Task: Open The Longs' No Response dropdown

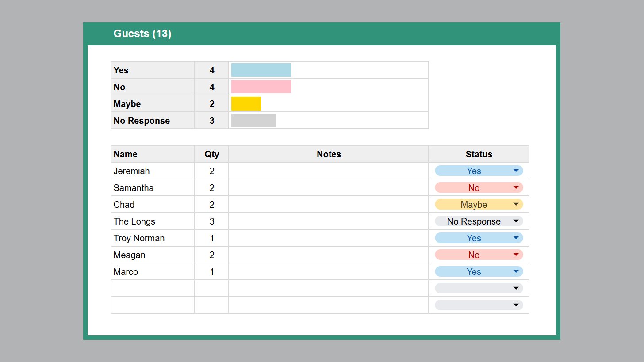Action: coord(479,221)
